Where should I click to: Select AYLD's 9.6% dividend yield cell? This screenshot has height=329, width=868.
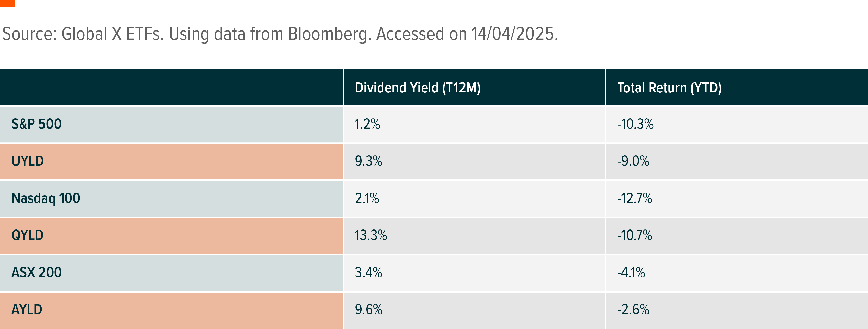[x=368, y=309]
